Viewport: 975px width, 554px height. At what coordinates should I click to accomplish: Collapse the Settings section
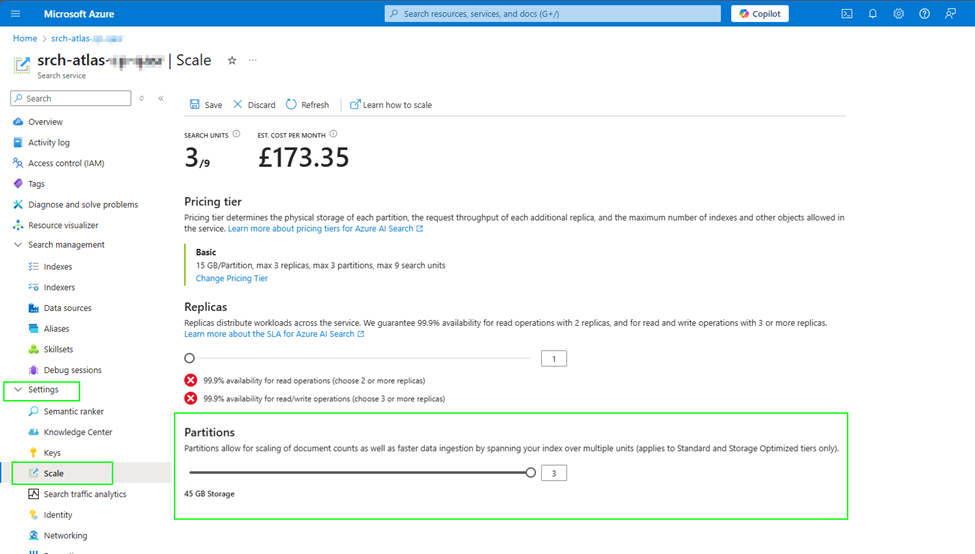18,390
